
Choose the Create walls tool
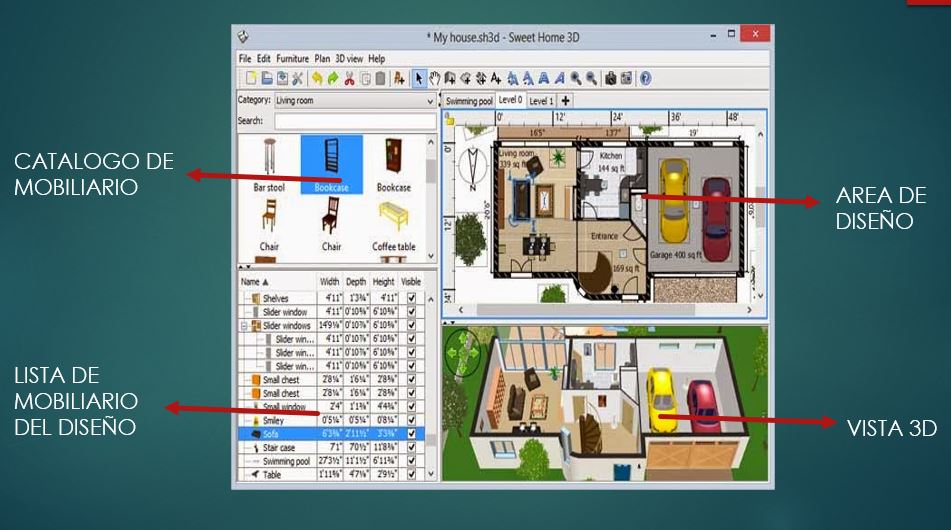[450, 78]
